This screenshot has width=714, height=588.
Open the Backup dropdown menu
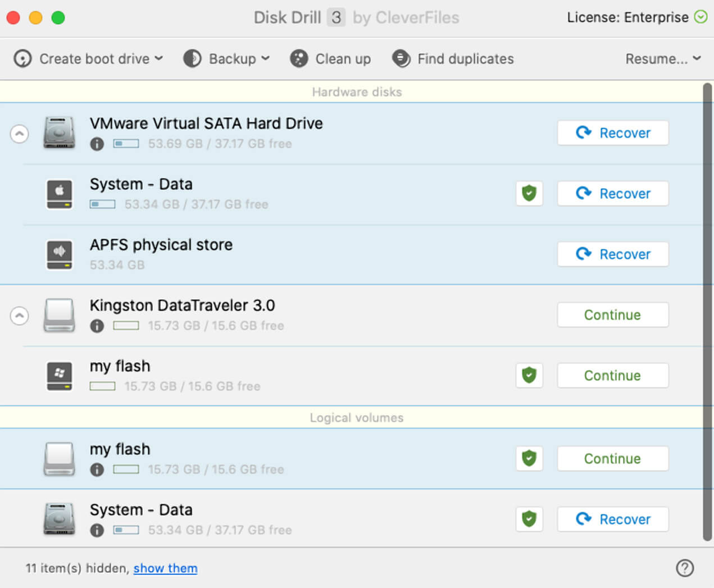[226, 58]
